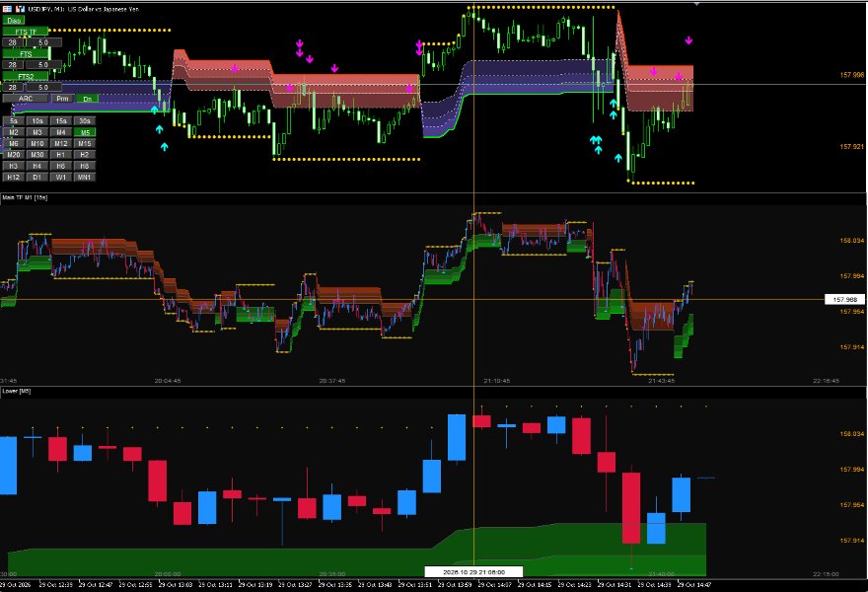868x592 pixels.
Task: Set timeframe to M15
Action: tap(85, 143)
